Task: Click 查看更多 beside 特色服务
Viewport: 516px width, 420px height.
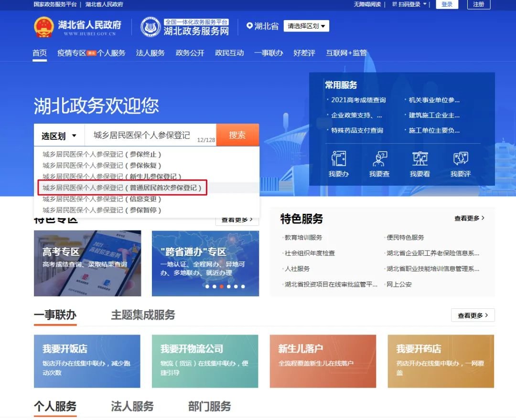Action: (470, 218)
